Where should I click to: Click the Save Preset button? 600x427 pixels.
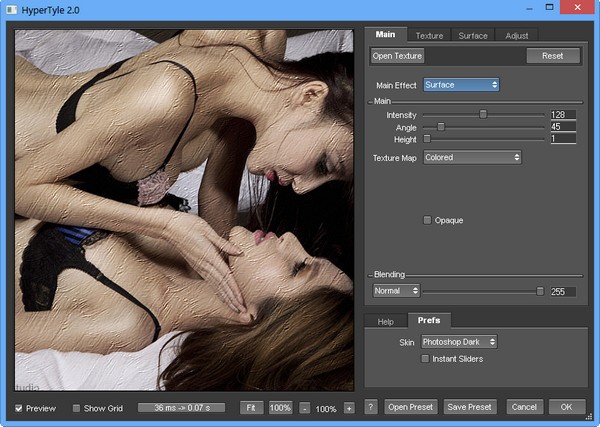(x=470, y=407)
